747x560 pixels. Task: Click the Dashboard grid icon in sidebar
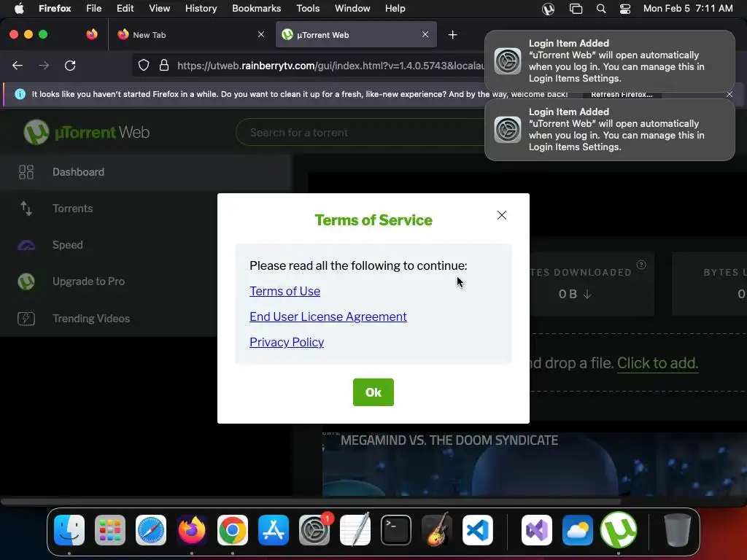pyautogui.click(x=26, y=172)
